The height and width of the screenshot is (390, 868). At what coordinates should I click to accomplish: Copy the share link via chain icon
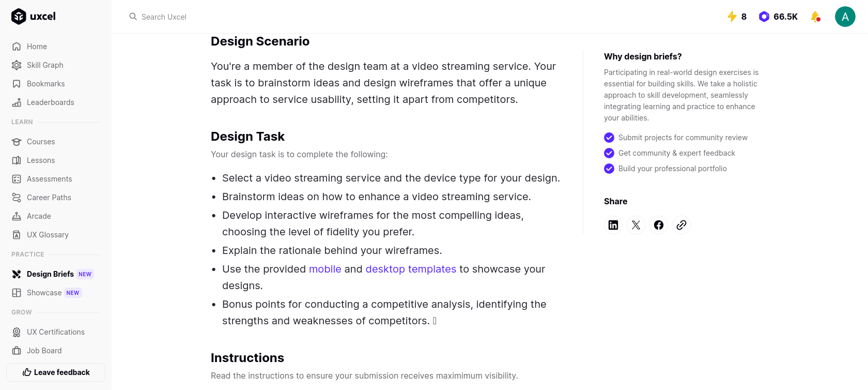pos(681,225)
